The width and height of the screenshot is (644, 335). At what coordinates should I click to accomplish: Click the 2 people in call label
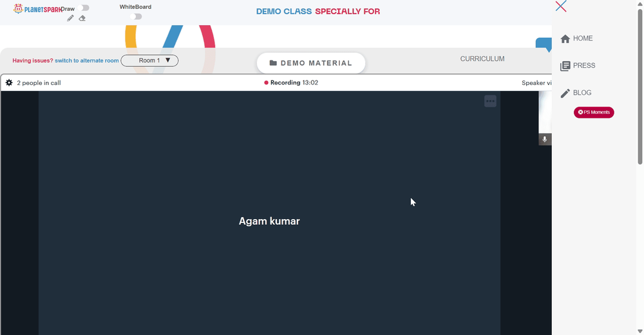39,82
